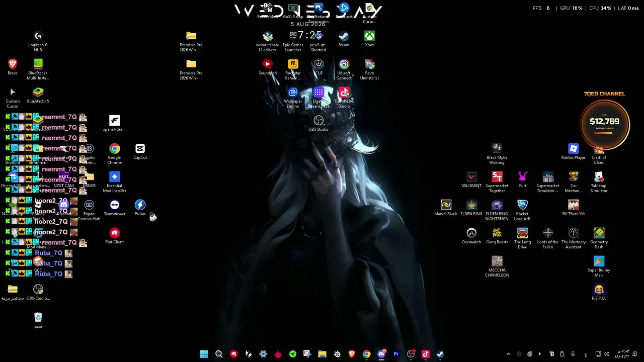Open the Car Mechanic game shortcut
The image size is (644, 362).
tap(573, 177)
